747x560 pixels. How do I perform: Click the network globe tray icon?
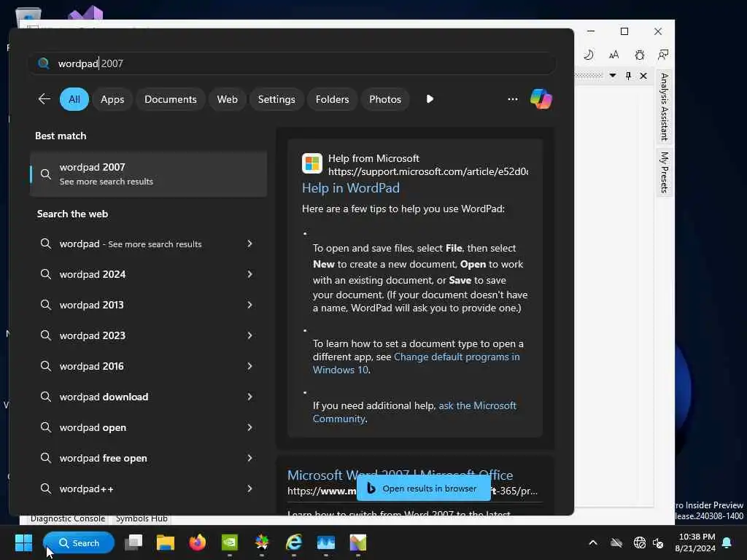[639, 542]
